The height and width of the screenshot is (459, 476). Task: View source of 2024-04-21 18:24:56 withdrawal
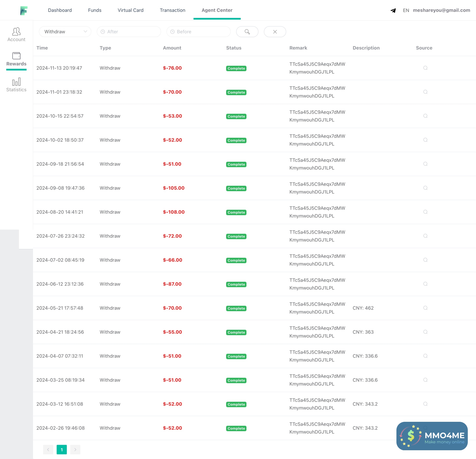point(425,332)
